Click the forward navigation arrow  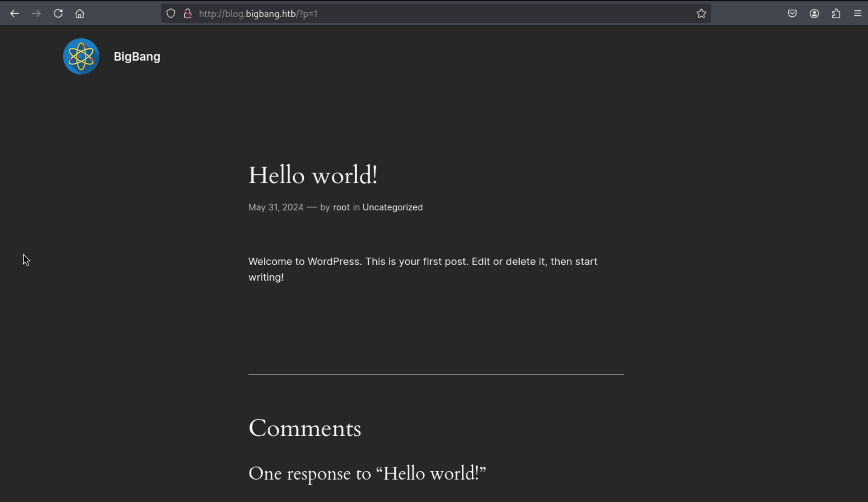(36, 14)
